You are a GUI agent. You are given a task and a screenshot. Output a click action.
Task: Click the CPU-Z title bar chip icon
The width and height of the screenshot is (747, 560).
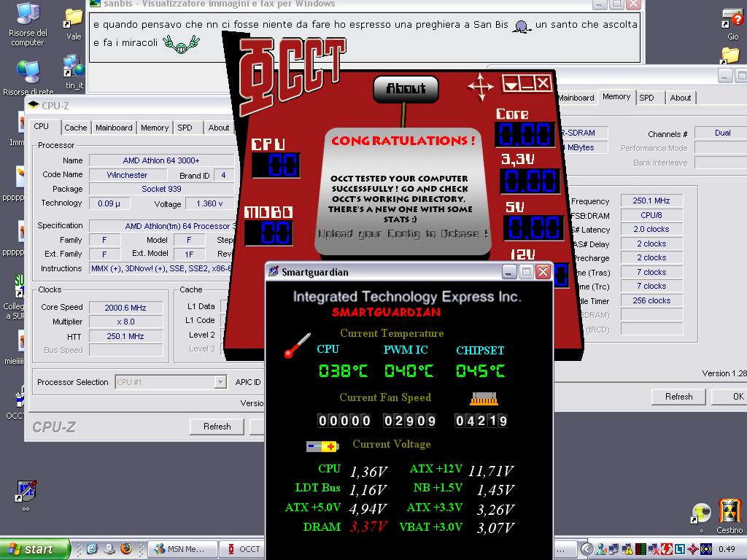34,105
